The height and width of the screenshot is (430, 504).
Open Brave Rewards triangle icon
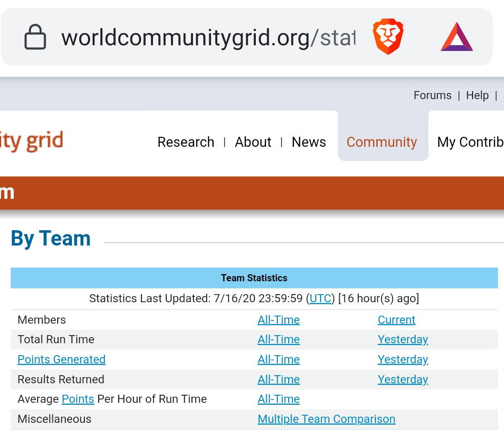click(x=457, y=37)
